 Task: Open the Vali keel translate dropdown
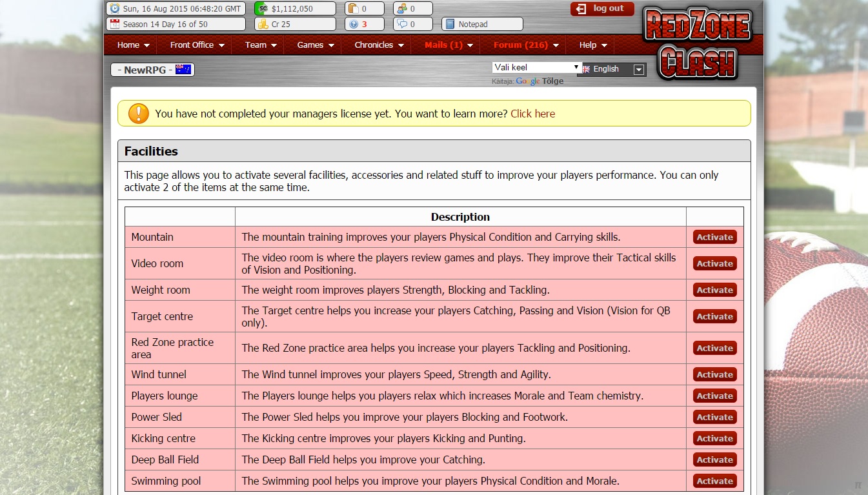point(537,67)
